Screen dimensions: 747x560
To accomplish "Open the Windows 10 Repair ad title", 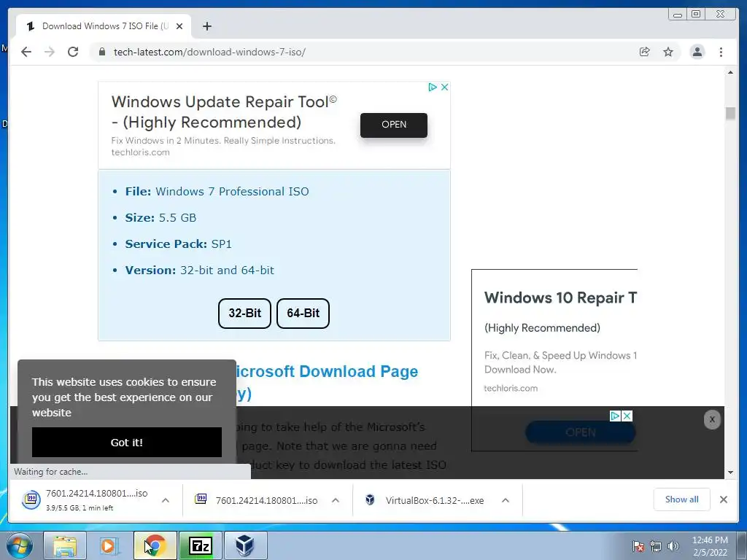I will pos(560,297).
